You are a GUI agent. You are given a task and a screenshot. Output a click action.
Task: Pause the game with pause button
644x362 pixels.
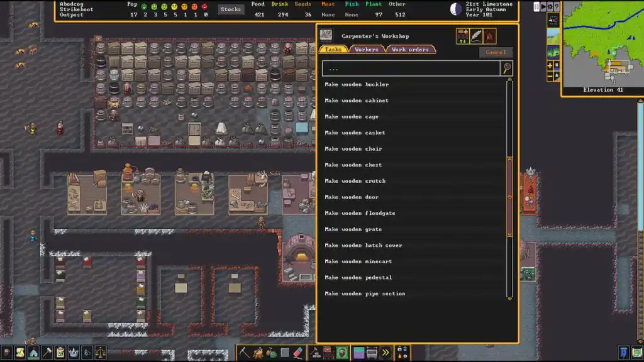click(x=536, y=6)
